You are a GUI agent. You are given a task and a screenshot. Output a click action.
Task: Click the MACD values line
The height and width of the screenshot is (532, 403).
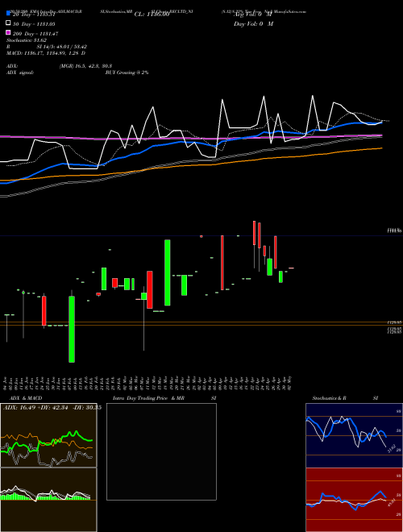(46, 53)
